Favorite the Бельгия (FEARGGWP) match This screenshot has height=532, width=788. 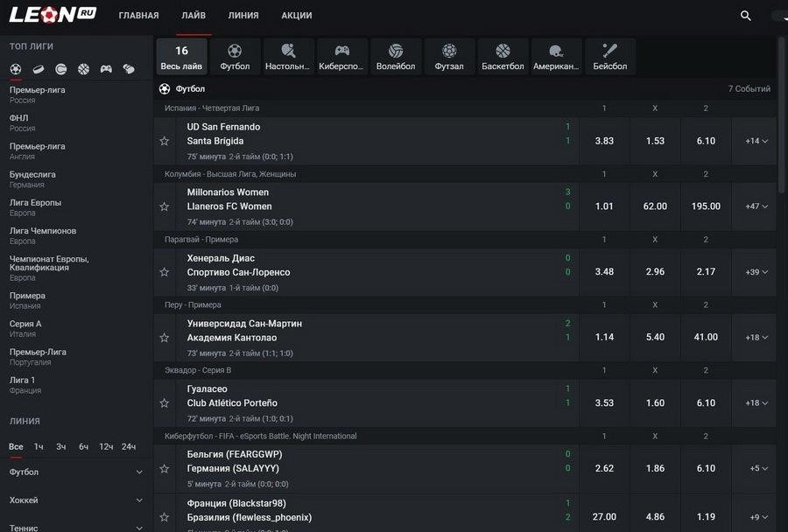tap(165, 469)
